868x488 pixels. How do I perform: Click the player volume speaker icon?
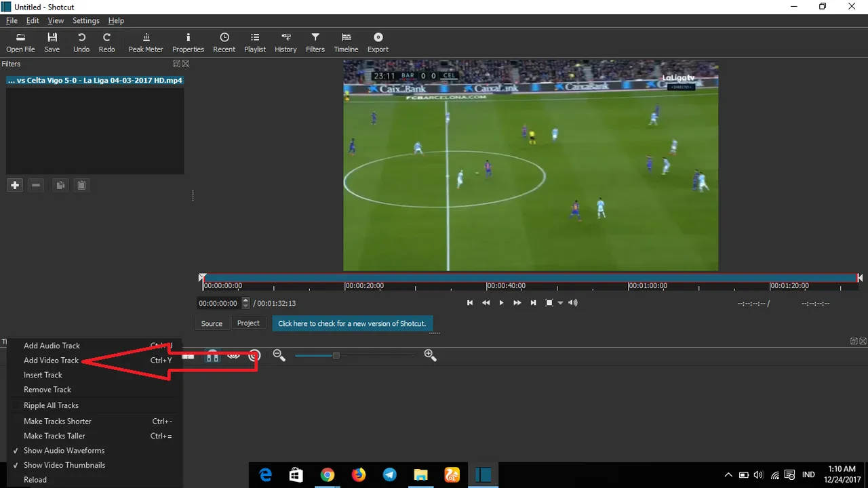[573, 303]
